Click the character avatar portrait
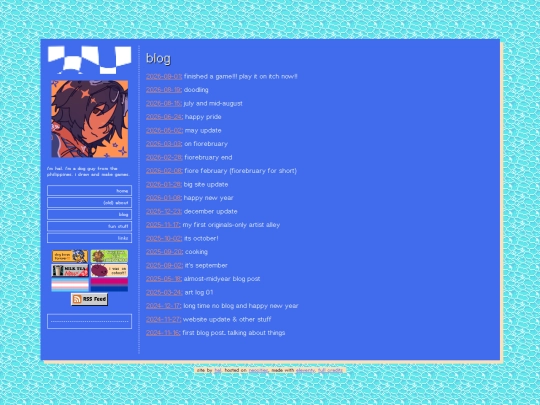The image size is (540, 405). coord(90,119)
